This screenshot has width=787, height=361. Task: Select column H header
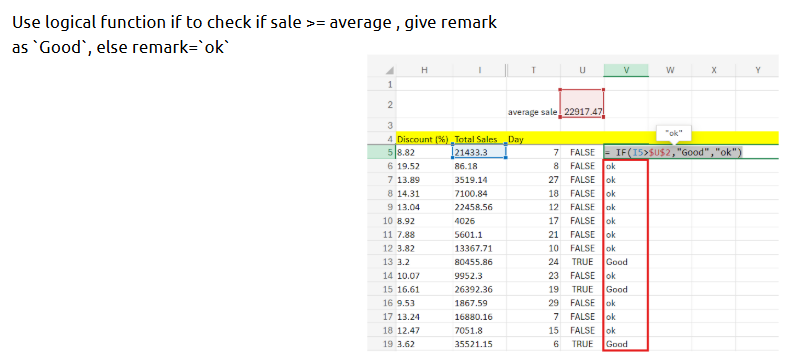click(x=425, y=70)
